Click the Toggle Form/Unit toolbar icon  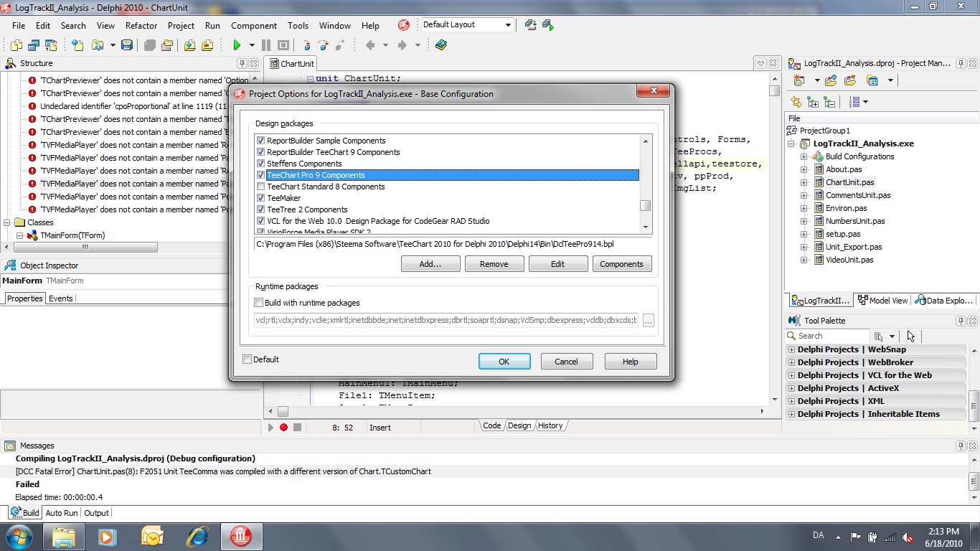[x=50, y=45]
